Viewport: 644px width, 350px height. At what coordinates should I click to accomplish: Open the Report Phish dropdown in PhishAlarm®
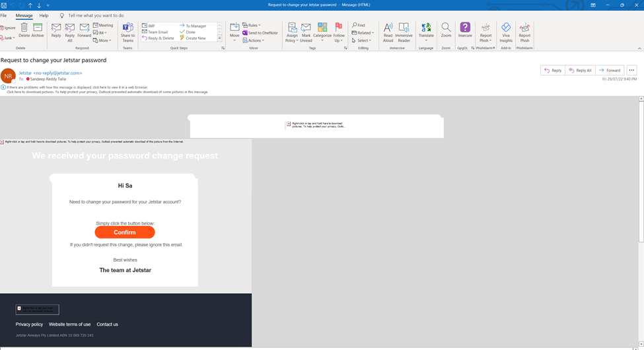coord(485,32)
